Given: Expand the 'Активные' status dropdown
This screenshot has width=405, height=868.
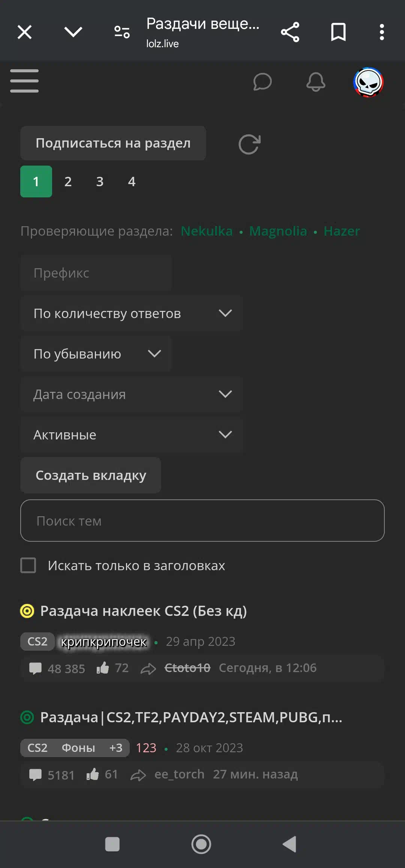Looking at the screenshot, I should (132, 435).
